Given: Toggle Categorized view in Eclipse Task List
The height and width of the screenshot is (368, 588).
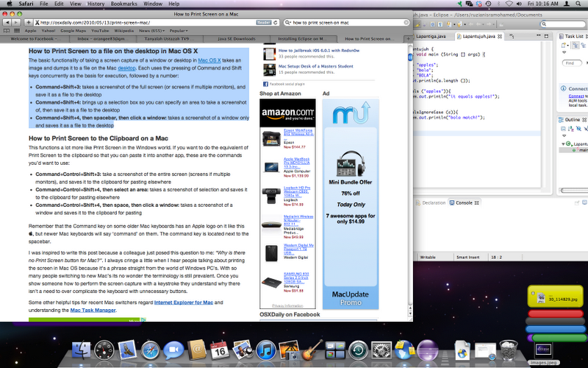Looking at the screenshot, I should tap(576, 46).
